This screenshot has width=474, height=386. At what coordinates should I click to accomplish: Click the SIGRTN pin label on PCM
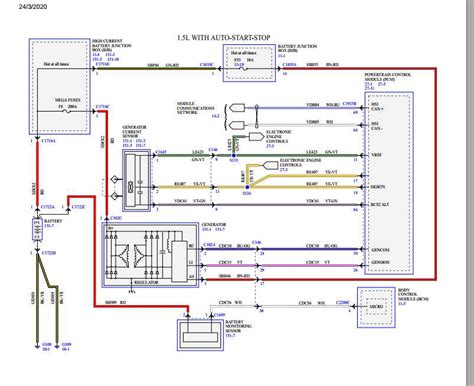click(378, 187)
